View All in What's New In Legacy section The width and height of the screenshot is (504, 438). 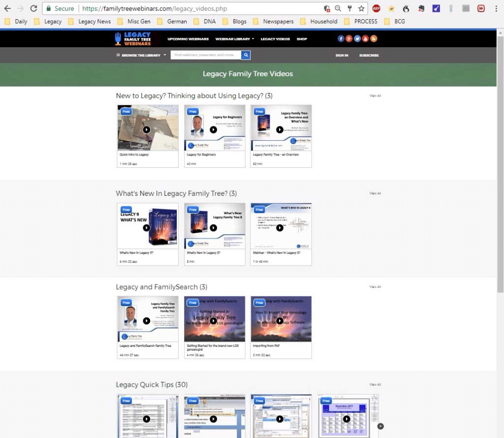375,193
